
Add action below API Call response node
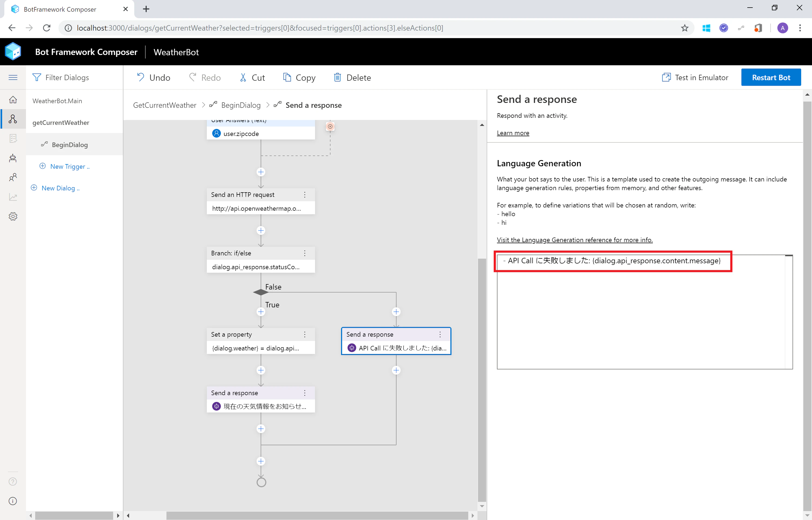[x=396, y=370]
